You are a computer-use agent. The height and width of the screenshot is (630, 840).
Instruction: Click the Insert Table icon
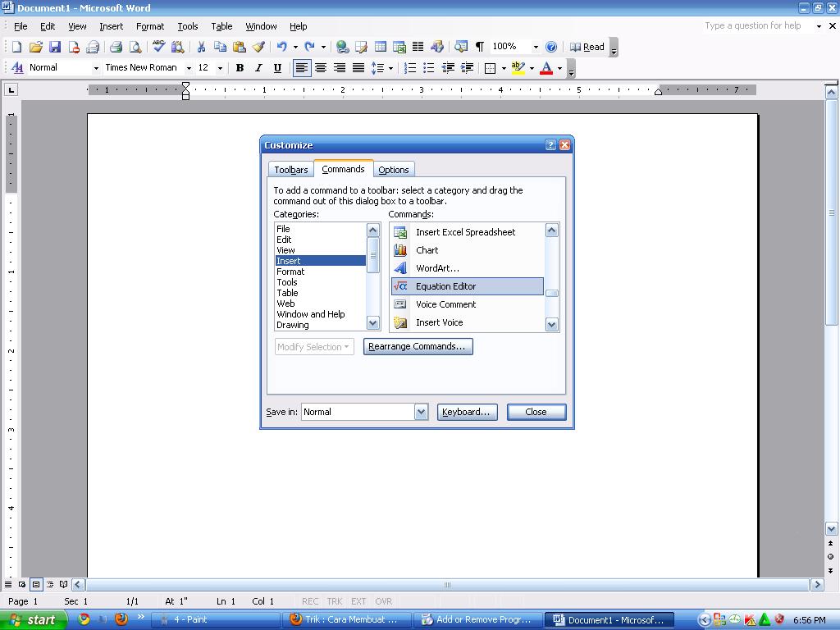pos(381,47)
